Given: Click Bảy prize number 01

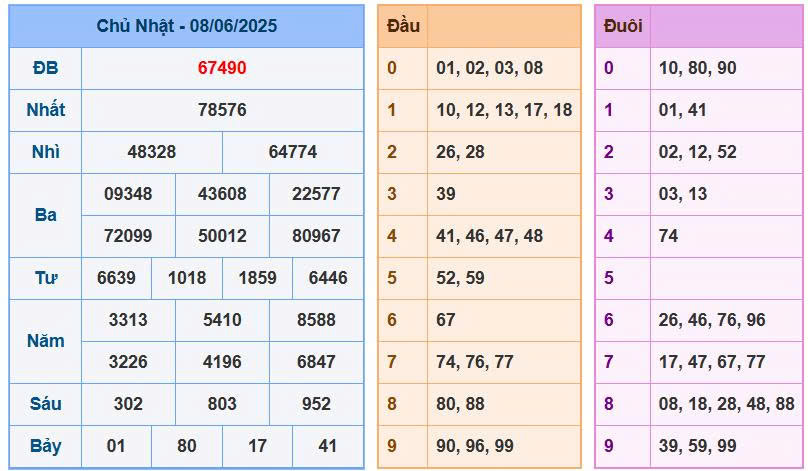Looking at the screenshot, I should pos(116,446).
